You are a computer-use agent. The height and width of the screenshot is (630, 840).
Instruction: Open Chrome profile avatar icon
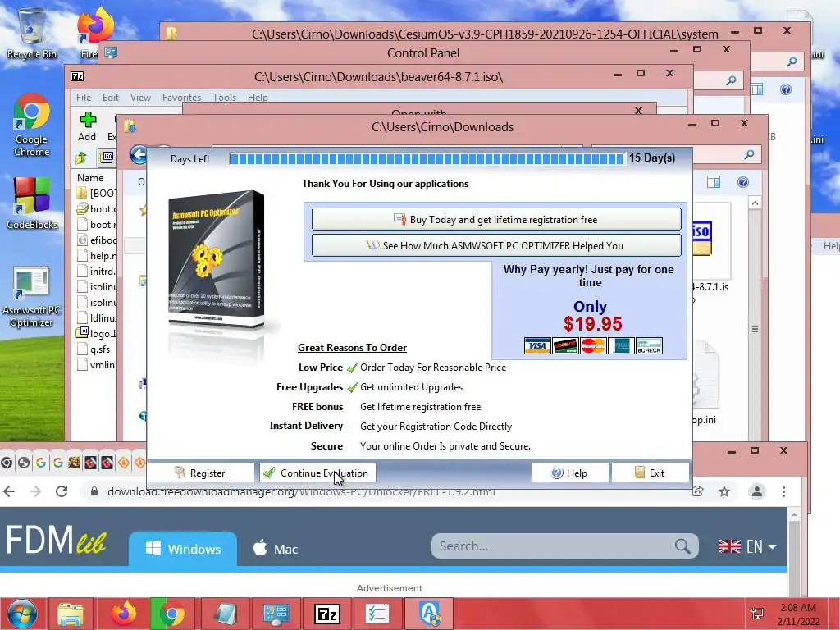click(x=756, y=491)
